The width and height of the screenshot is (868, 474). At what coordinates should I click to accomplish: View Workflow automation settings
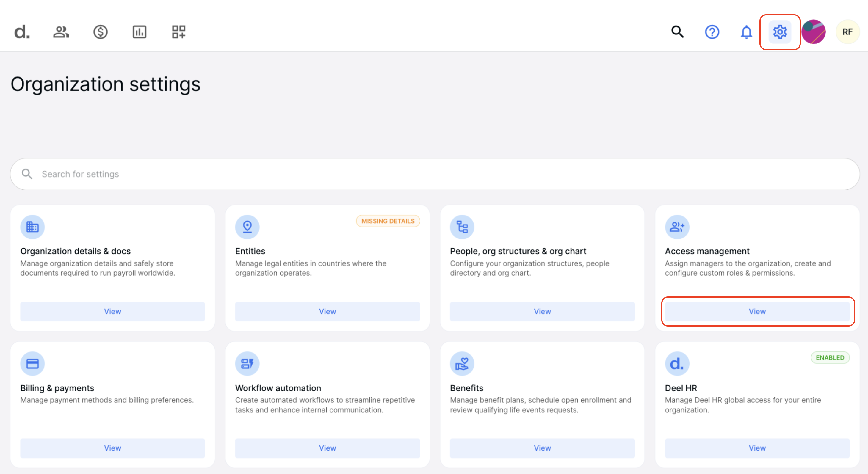(x=327, y=448)
